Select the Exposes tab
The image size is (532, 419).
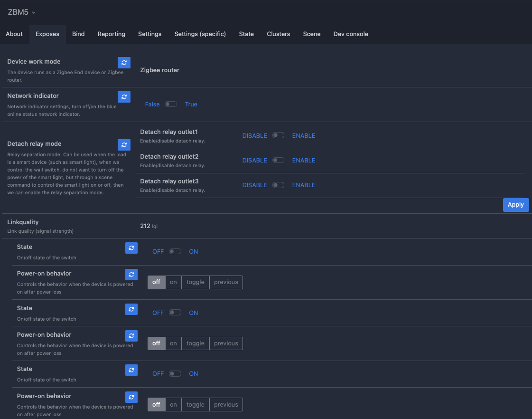[x=47, y=34]
